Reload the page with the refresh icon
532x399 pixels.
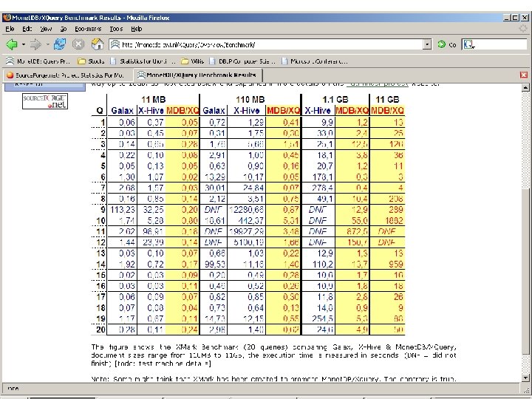point(60,44)
